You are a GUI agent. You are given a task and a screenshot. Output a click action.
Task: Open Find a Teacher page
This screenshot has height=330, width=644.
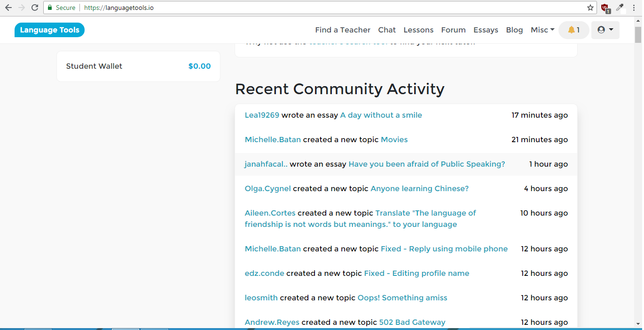pos(343,30)
